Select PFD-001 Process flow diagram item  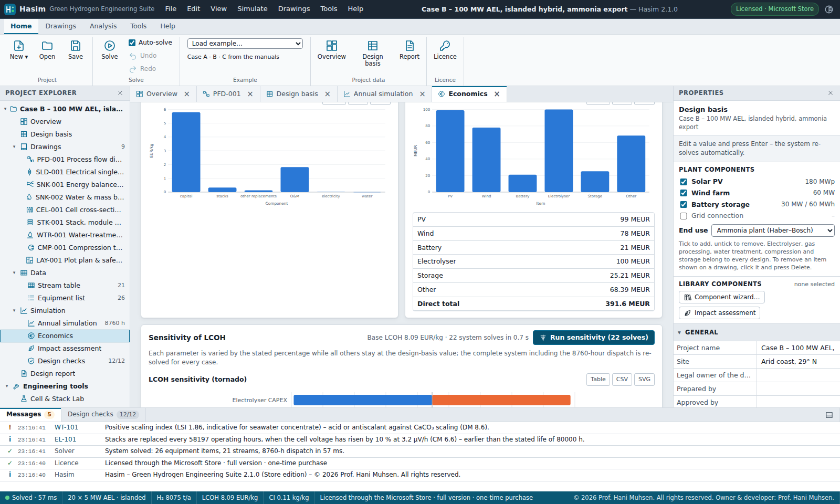click(x=65, y=160)
